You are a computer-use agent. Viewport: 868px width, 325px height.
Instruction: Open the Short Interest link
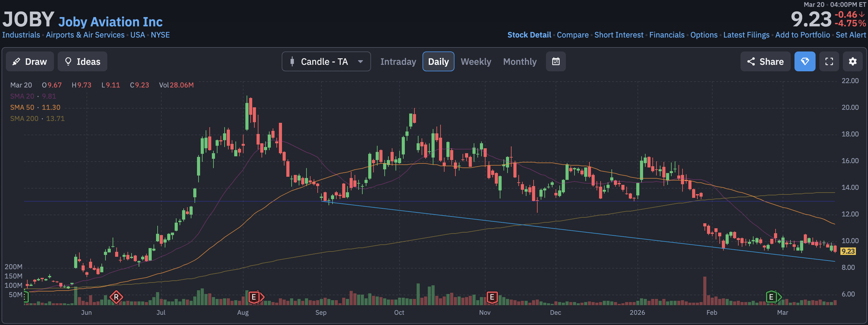[619, 35]
